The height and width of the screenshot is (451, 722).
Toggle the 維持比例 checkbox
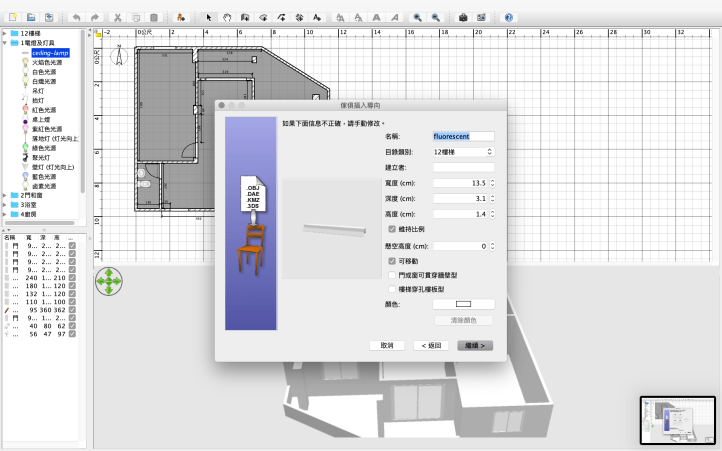[x=392, y=229]
